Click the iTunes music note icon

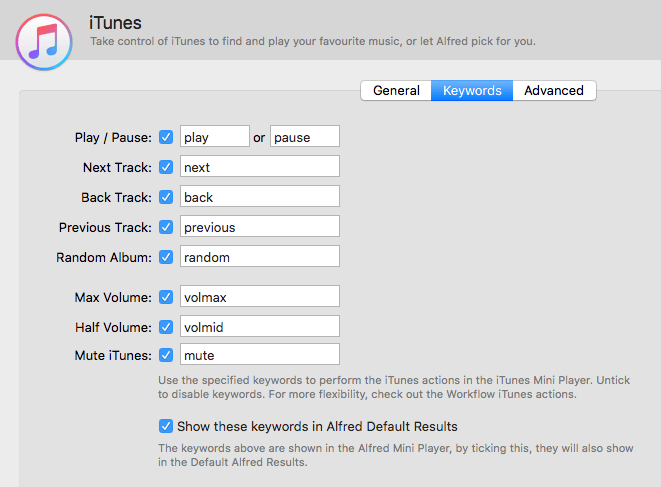tap(44, 42)
